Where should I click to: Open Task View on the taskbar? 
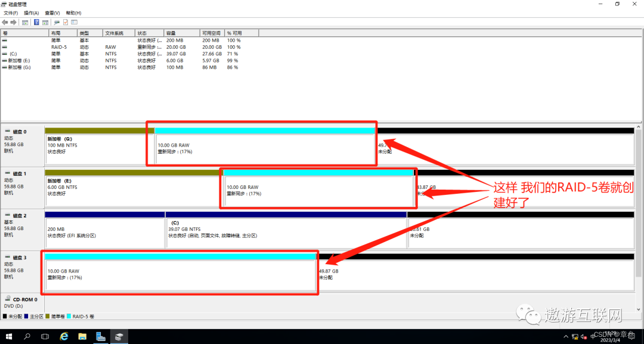45,337
